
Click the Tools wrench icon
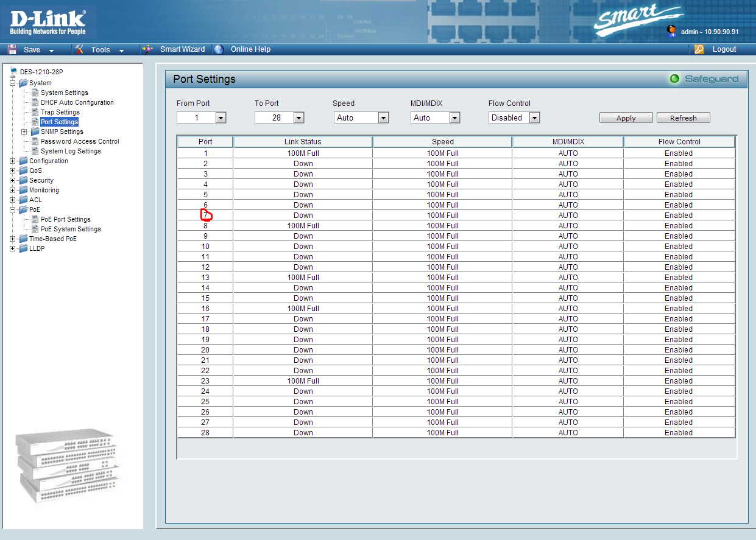coord(79,49)
